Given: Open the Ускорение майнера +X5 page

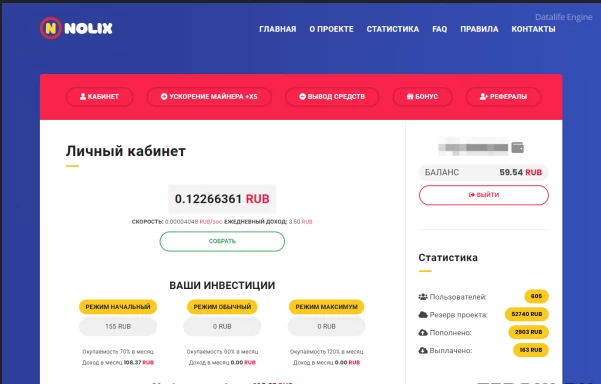Looking at the screenshot, I should tap(209, 97).
